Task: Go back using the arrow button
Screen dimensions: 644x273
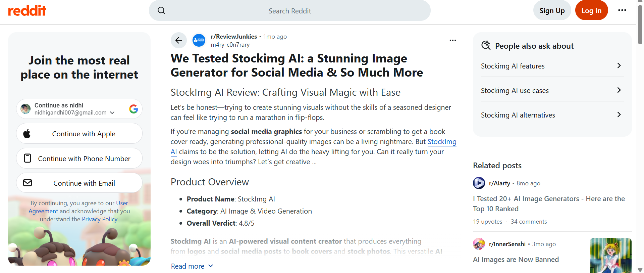Action: (x=179, y=41)
